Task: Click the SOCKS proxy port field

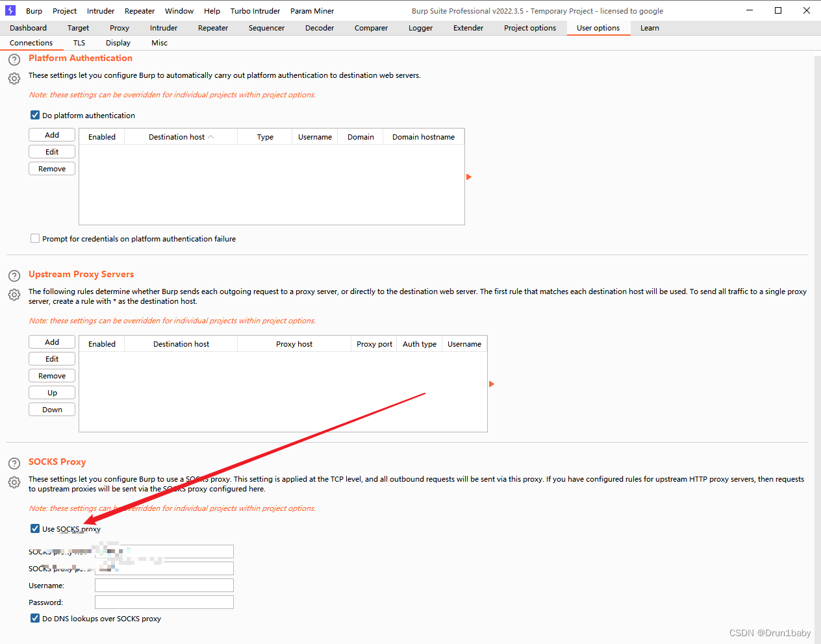Action: pyautogui.click(x=164, y=569)
